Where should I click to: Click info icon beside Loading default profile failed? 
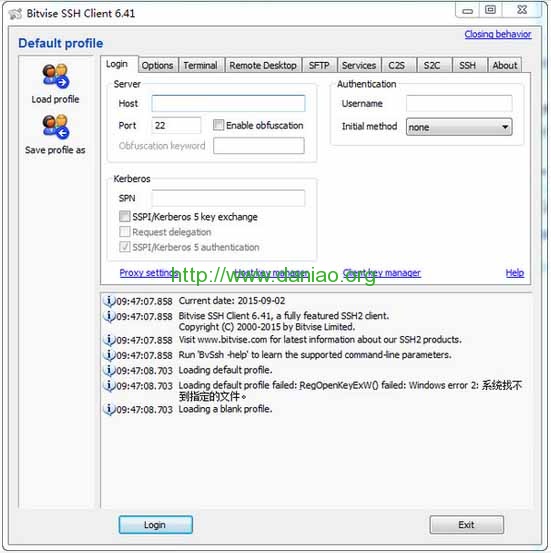point(109,385)
